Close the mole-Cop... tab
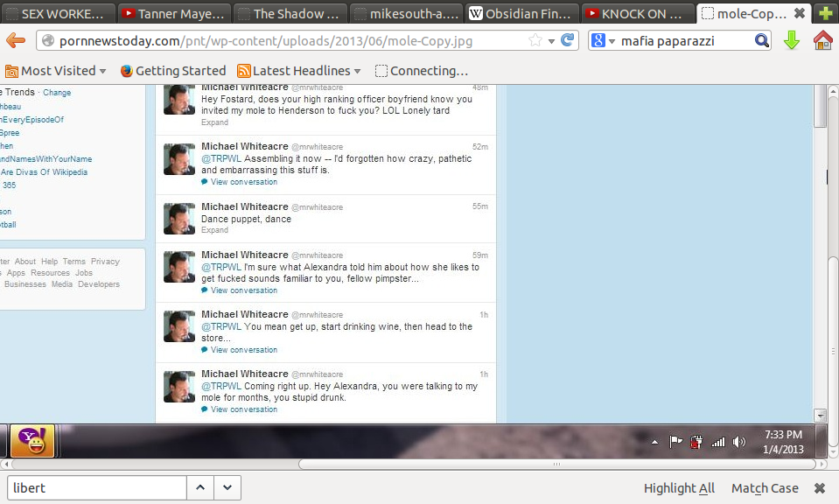The image size is (839, 504). (800, 13)
